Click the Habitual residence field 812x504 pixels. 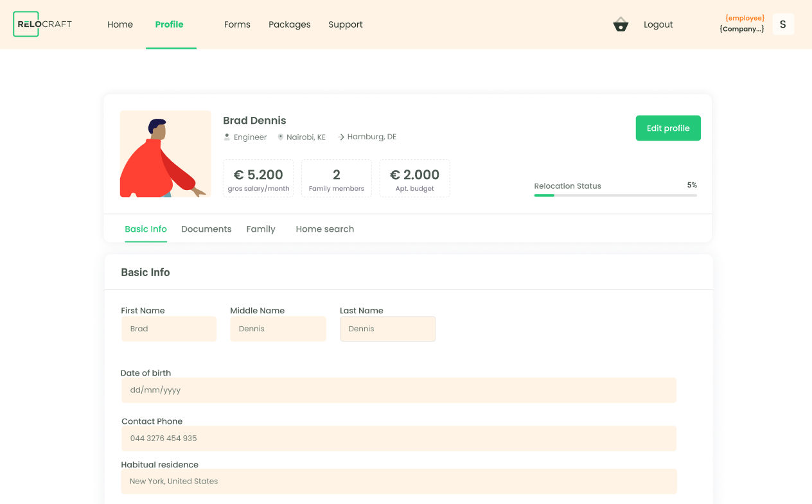pyautogui.click(x=399, y=481)
